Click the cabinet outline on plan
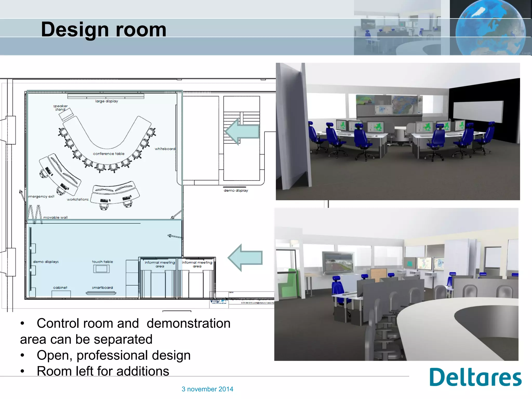 [61, 294]
